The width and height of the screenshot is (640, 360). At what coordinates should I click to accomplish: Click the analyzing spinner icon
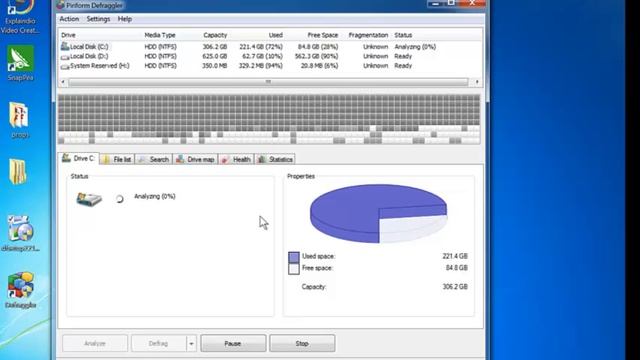pyautogui.click(x=120, y=199)
